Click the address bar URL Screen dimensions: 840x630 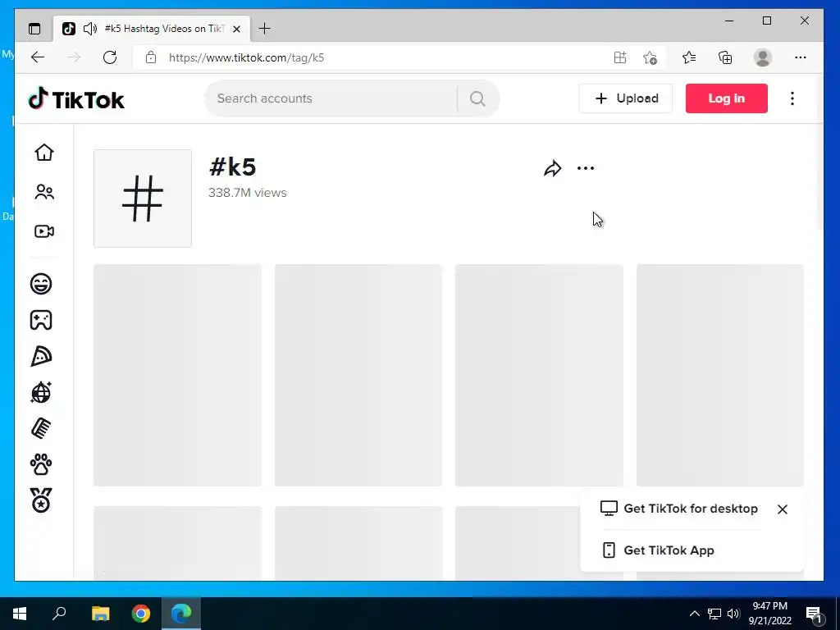coord(246,58)
